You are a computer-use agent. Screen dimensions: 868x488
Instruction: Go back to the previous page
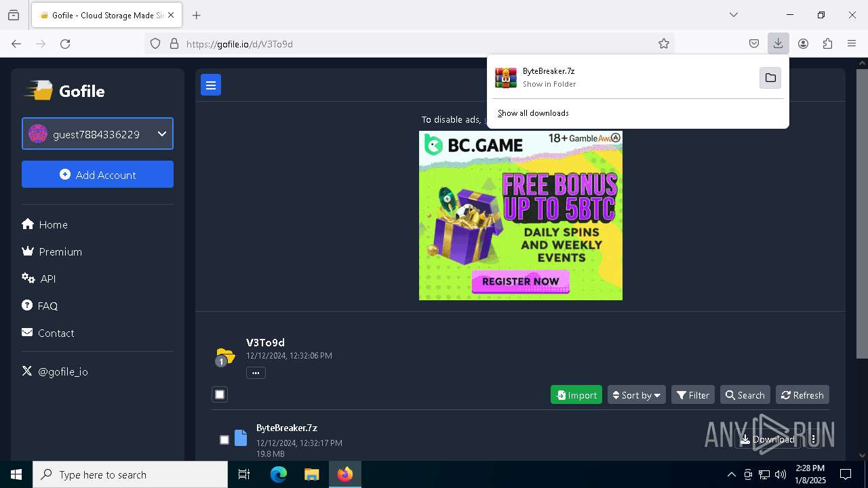point(16,44)
